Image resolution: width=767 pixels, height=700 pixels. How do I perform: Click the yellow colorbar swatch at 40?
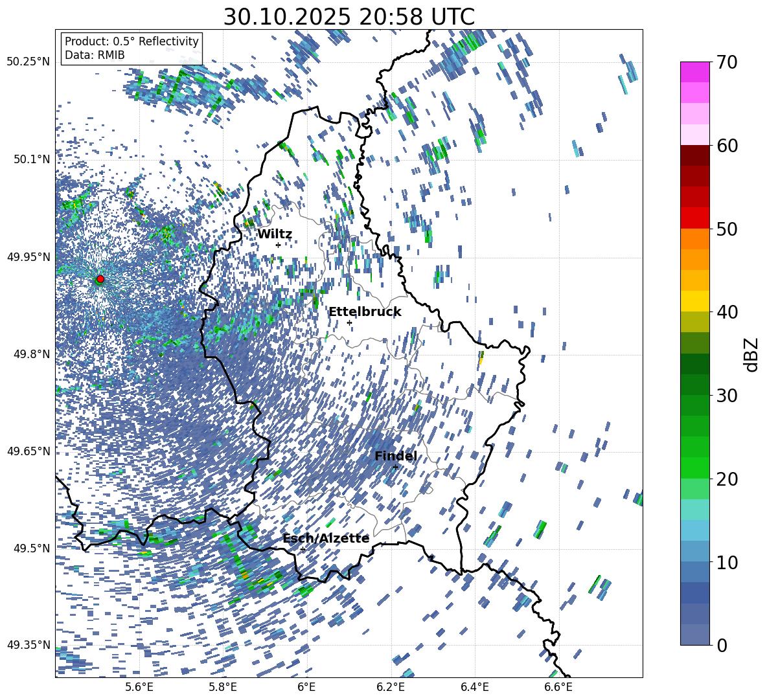pos(694,302)
